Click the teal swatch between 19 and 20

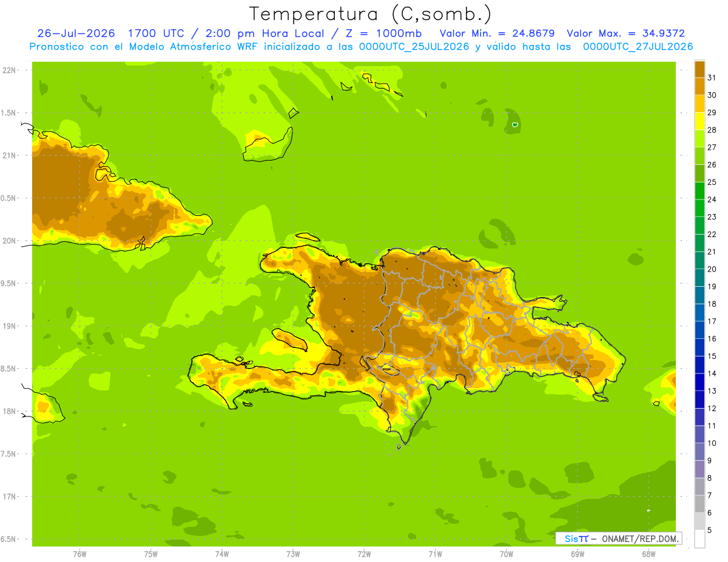pos(699,278)
